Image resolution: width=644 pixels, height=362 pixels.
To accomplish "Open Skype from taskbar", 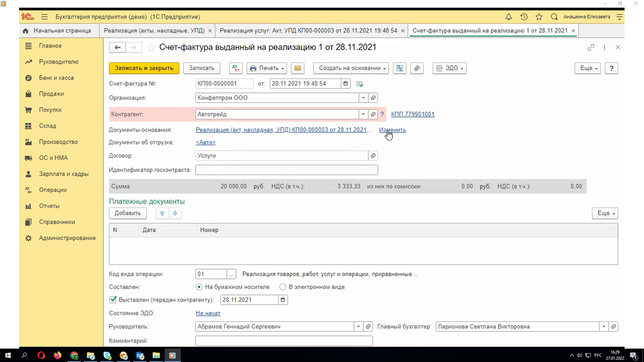I will pyautogui.click(x=107, y=355).
